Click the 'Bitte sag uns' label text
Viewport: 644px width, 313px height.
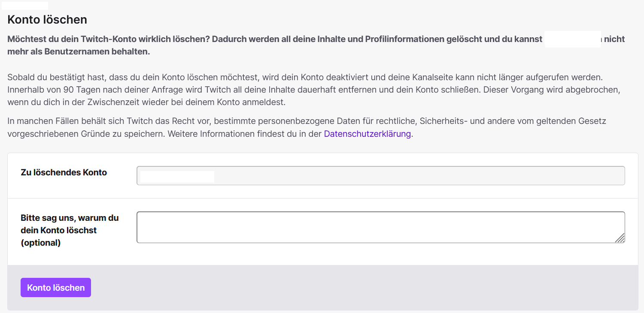point(70,218)
